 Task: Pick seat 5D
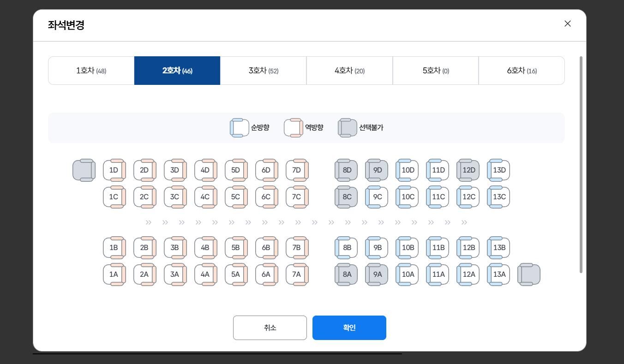pyautogui.click(x=236, y=170)
